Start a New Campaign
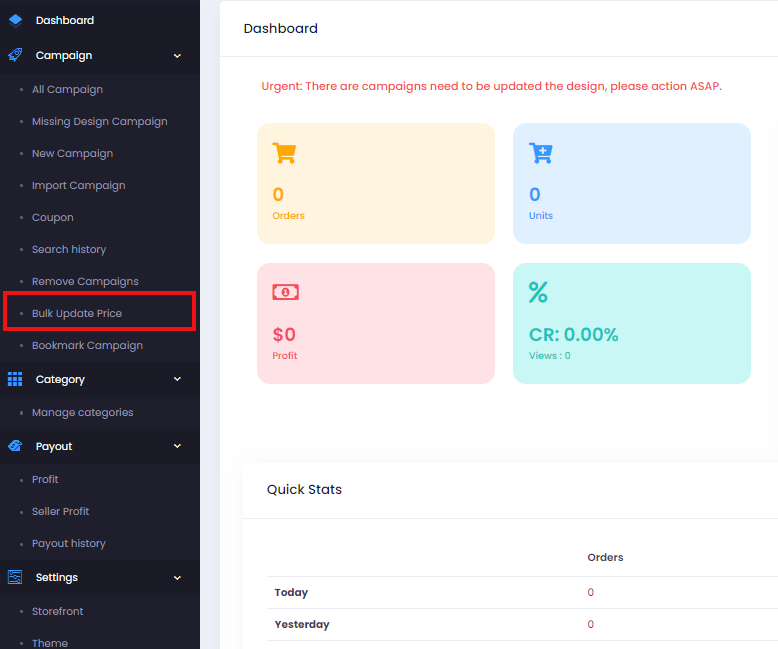 tap(72, 153)
